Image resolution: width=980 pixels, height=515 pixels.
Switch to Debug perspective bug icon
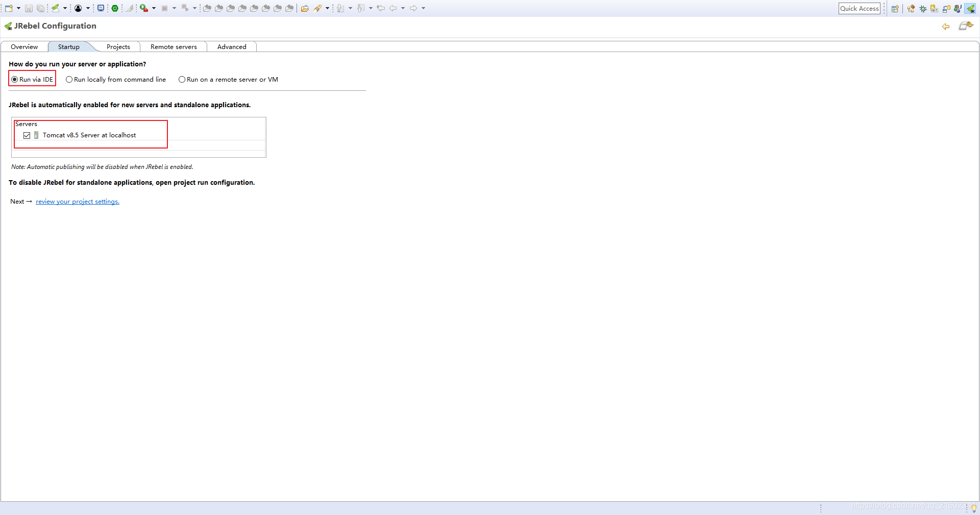923,9
